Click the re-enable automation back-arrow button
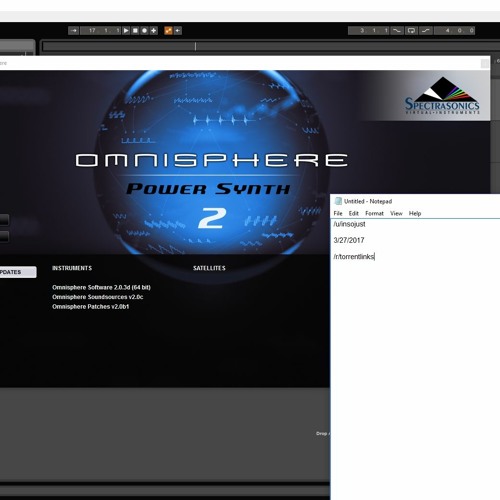The image size is (500, 500). [x=178, y=31]
